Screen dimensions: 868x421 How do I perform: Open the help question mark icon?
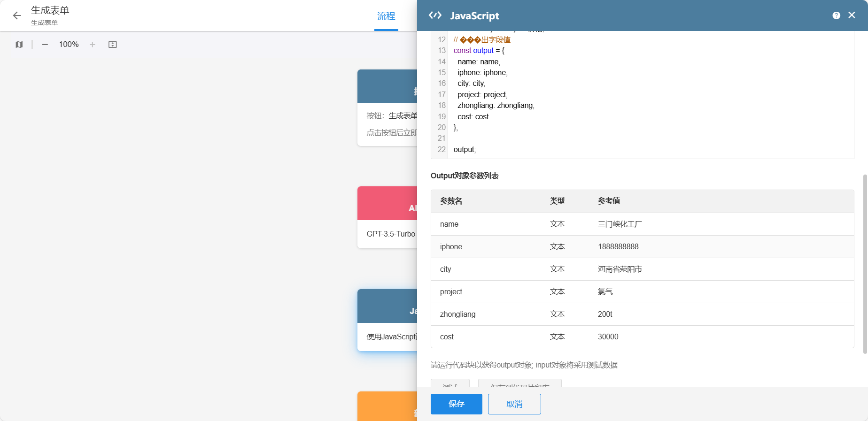point(836,15)
